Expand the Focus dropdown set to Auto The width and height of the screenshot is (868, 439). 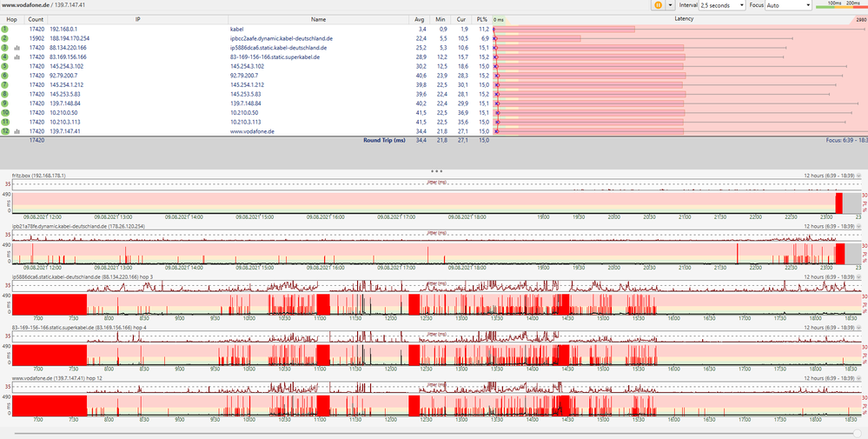(786, 5)
